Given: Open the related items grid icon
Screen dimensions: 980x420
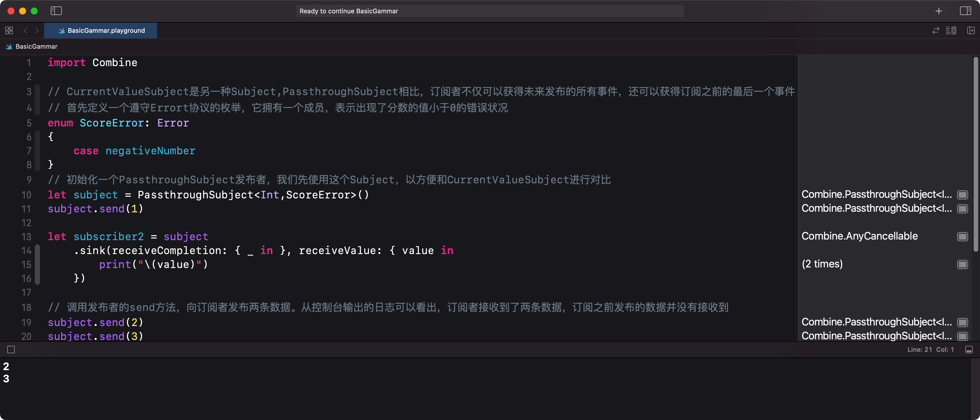Looking at the screenshot, I should tap(9, 30).
